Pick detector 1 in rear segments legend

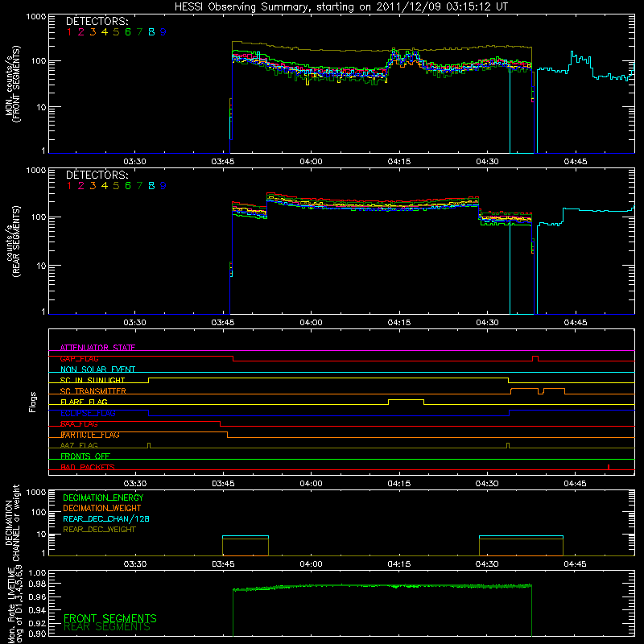(69, 186)
